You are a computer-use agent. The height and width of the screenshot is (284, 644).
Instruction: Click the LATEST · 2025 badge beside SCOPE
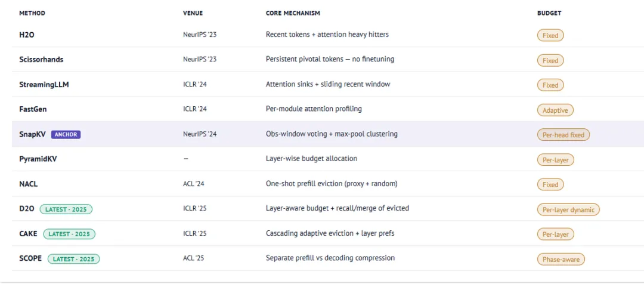(x=74, y=259)
